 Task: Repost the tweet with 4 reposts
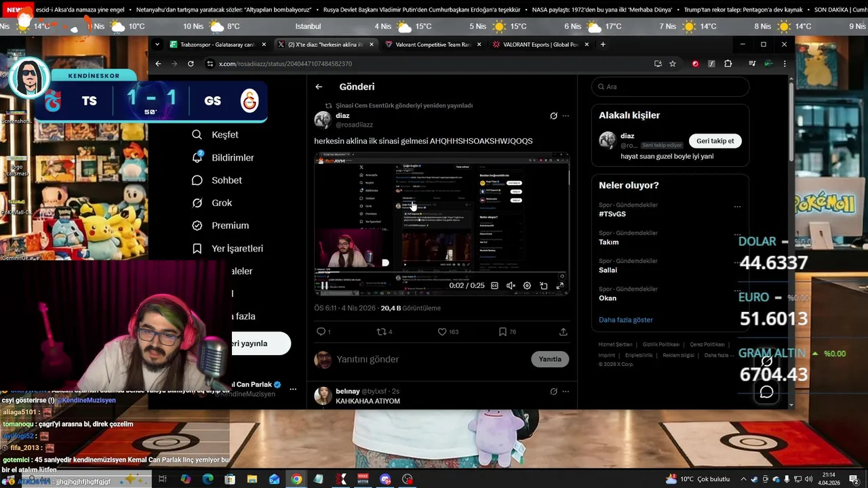(381, 331)
